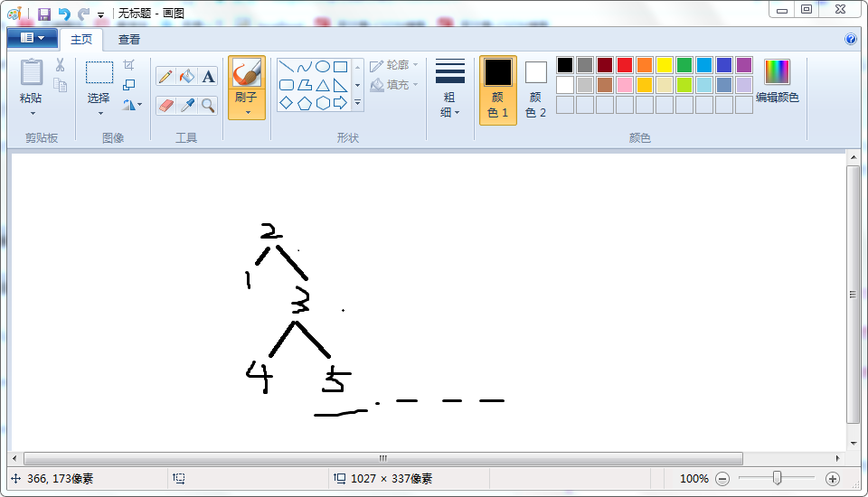Switch to the Home (主页) tab
The height and width of the screenshot is (497, 868).
click(81, 39)
